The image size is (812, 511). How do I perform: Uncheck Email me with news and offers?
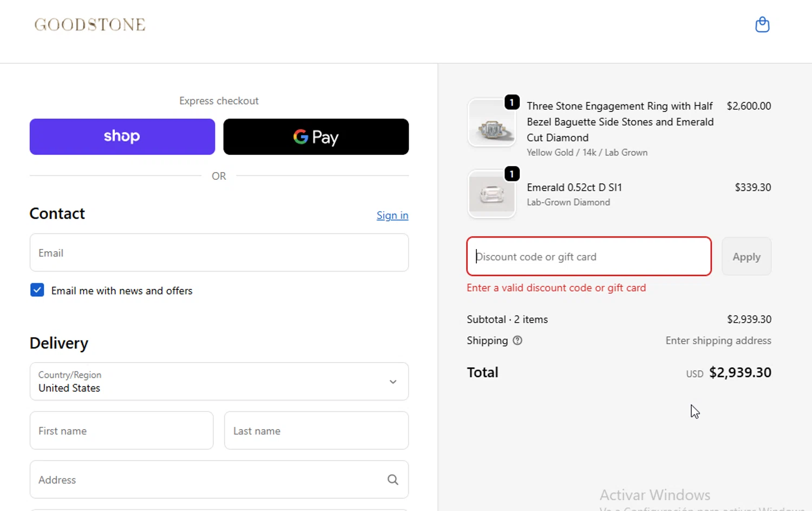point(37,290)
